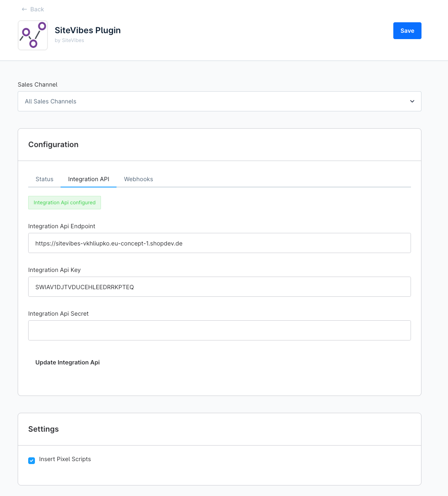This screenshot has height=496, width=448.
Task: Save the plugin configuration
Action: (x=407, y=31)
